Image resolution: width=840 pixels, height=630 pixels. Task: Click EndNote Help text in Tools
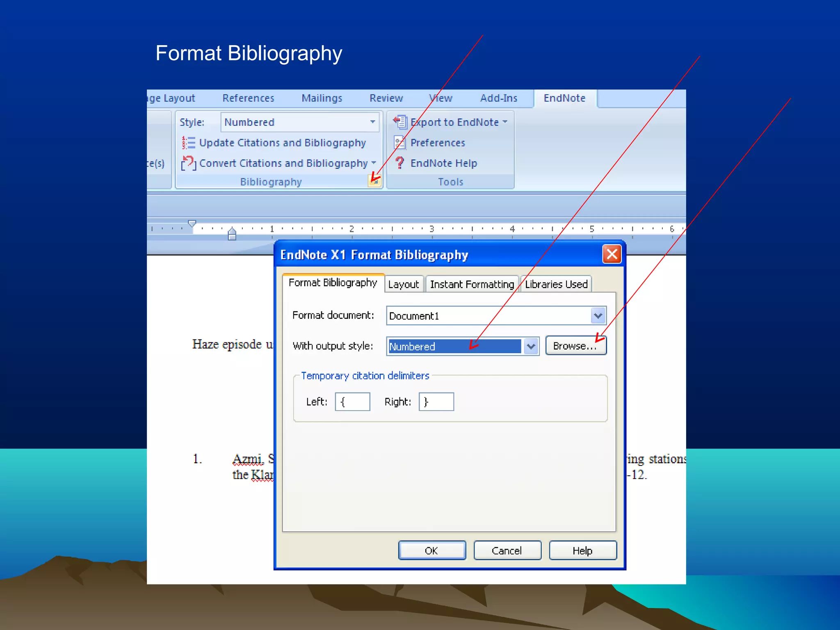[x=444, y=163]
